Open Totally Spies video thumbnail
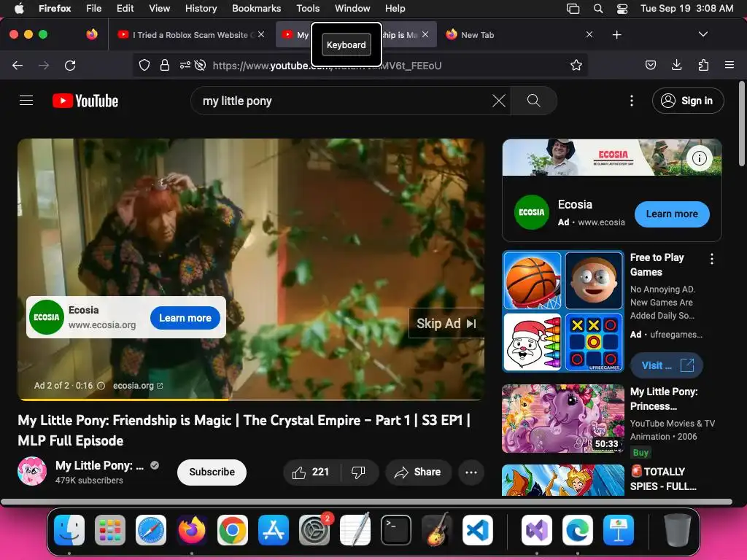747x560 pixels. point(563,480)
